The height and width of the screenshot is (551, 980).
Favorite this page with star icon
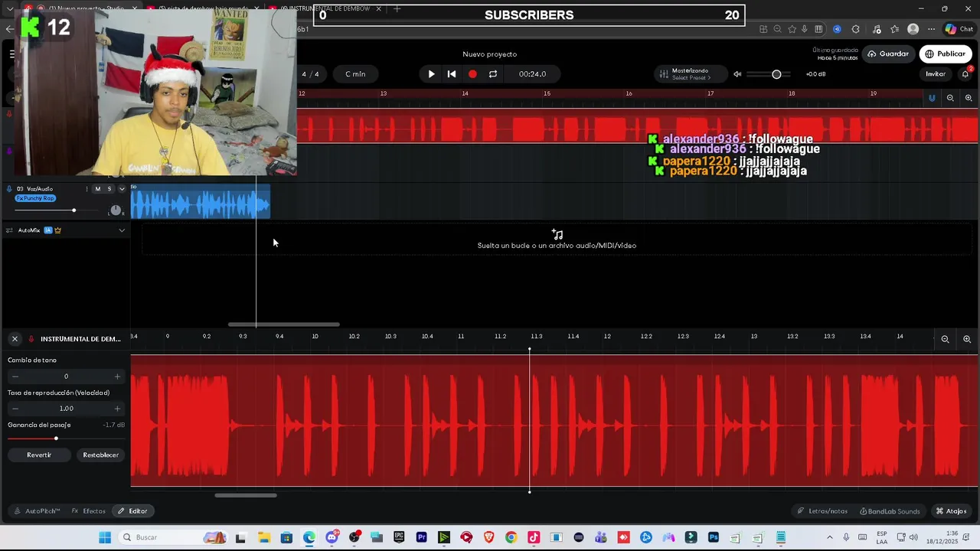coord(792,29)
